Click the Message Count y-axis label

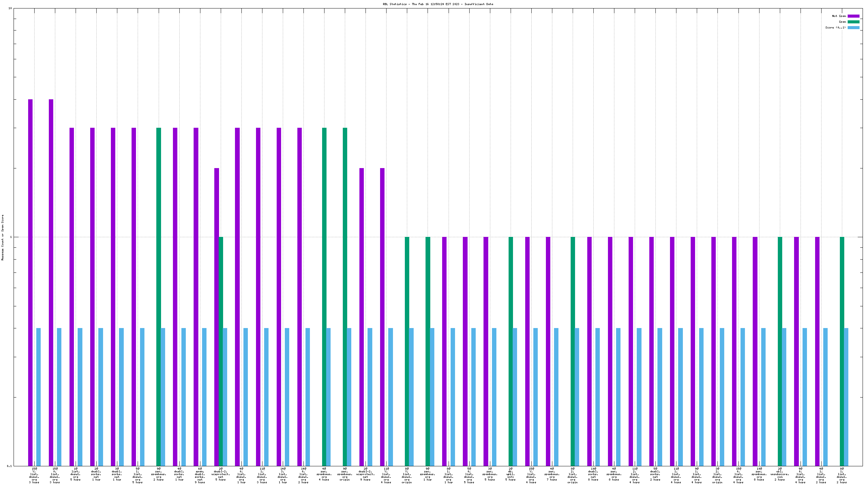[3, 237]
